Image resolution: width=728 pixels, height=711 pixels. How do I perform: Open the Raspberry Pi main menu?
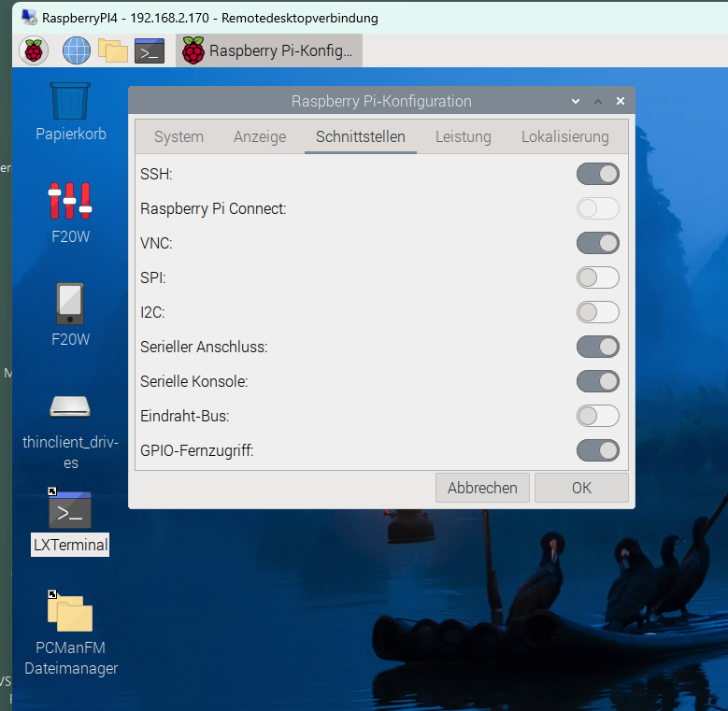[34, 50]
